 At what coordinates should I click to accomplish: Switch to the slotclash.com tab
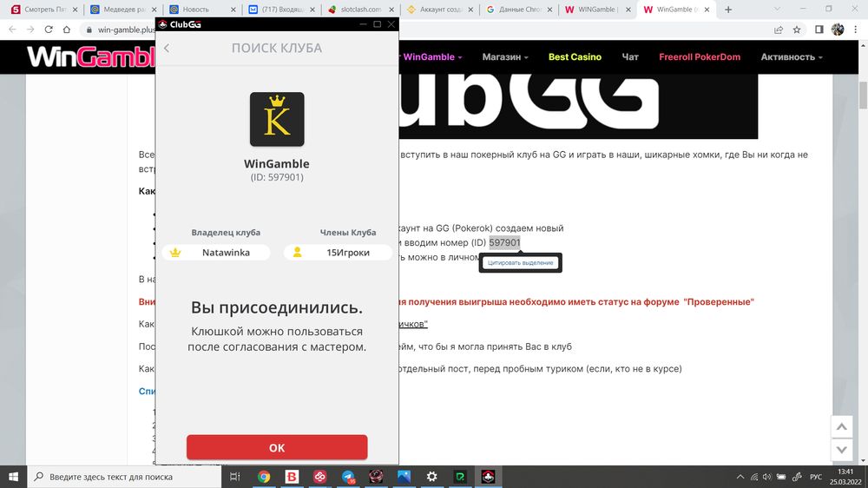(361, 10)
